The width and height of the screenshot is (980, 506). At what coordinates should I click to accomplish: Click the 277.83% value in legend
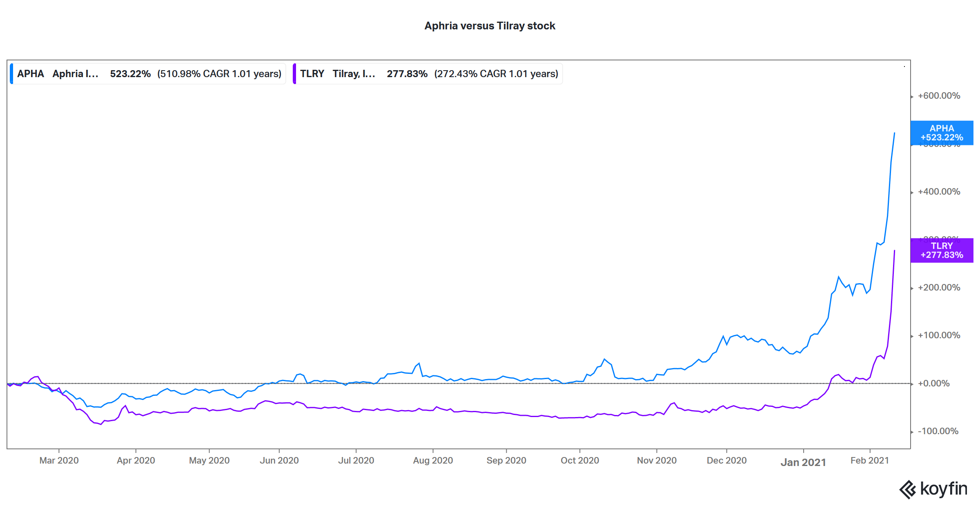pos(407,74)
